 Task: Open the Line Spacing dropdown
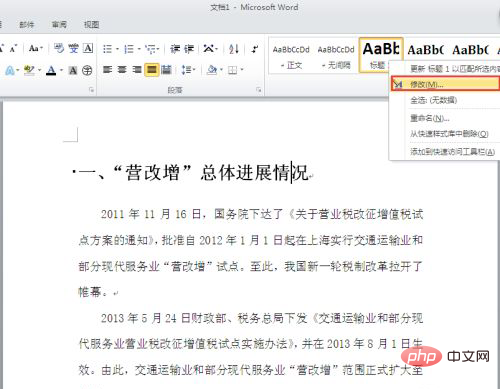pos(188,70)
